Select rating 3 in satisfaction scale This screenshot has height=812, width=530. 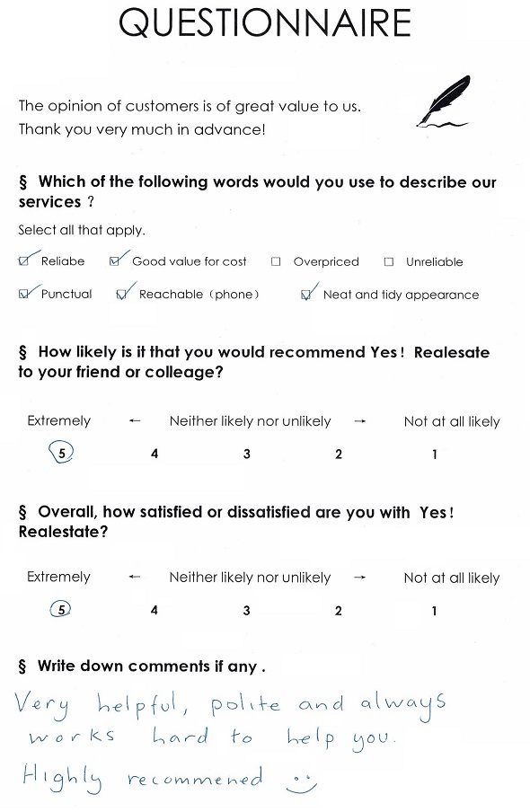click(247, 611)
